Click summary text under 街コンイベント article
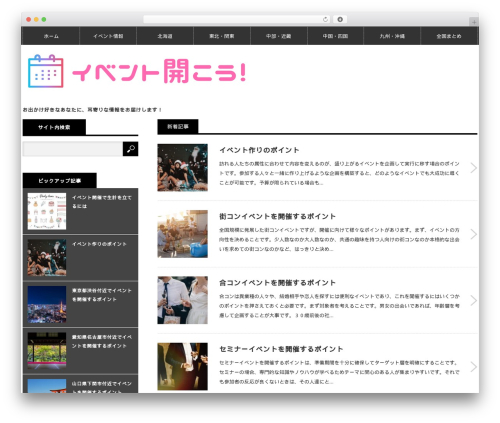 point(339,239)
